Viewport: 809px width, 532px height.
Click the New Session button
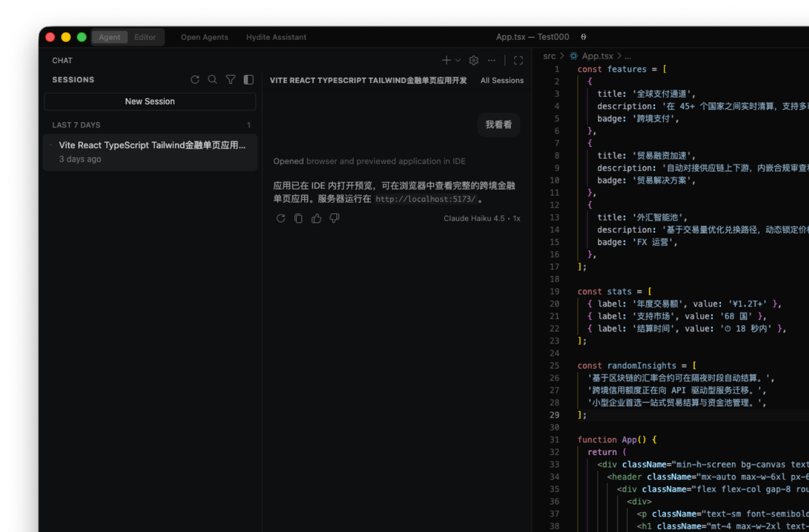[150, 101]
